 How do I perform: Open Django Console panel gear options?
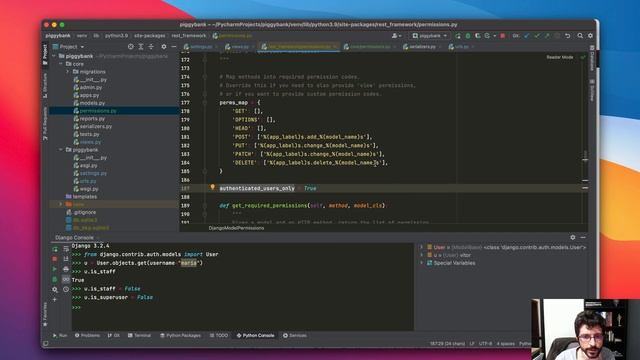pos(573,237)
